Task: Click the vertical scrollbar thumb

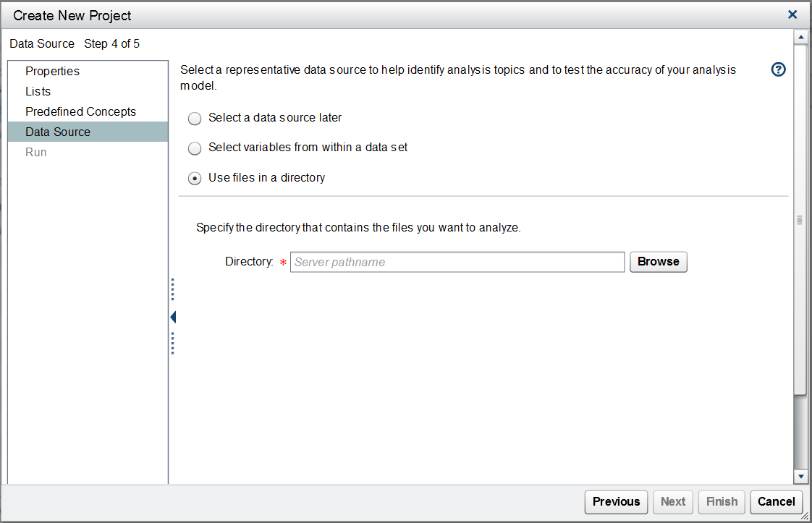Action: tap(800, 219)
